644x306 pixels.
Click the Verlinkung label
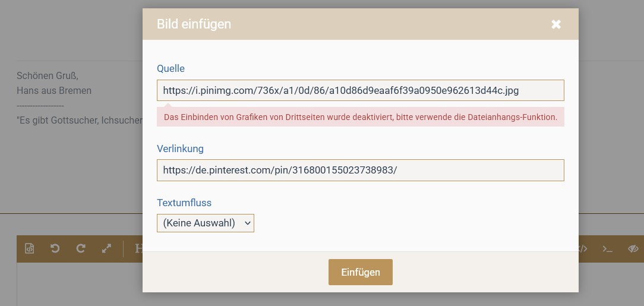coord(180,149)
